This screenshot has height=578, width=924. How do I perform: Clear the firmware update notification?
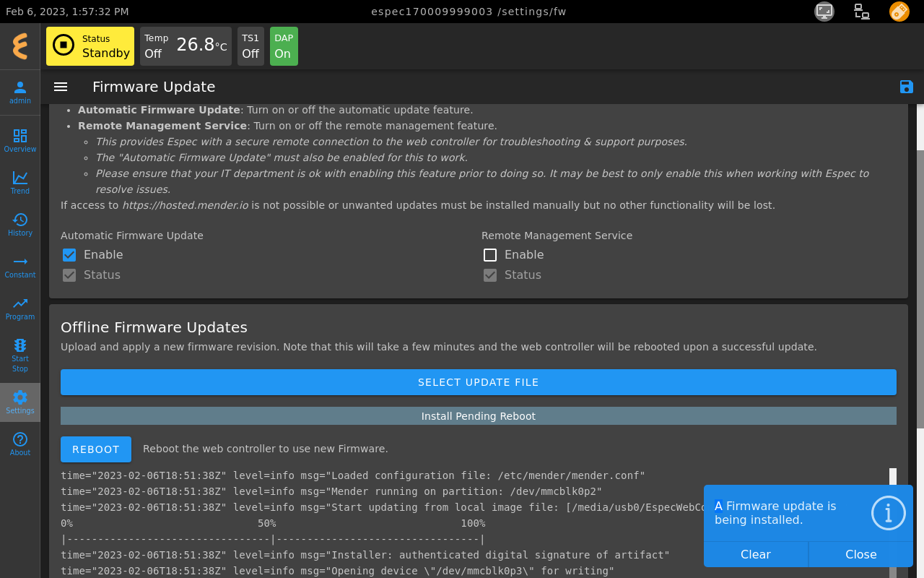click(756, 554)
